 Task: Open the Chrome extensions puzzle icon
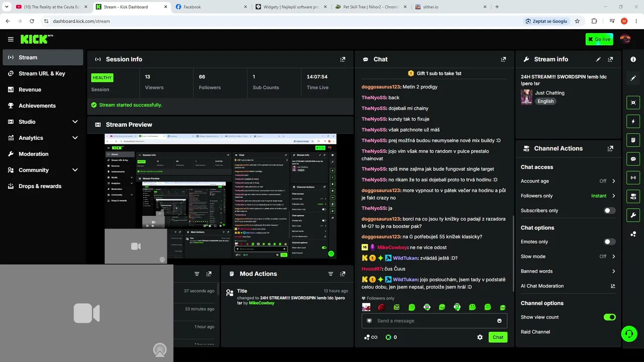[594, 21]
